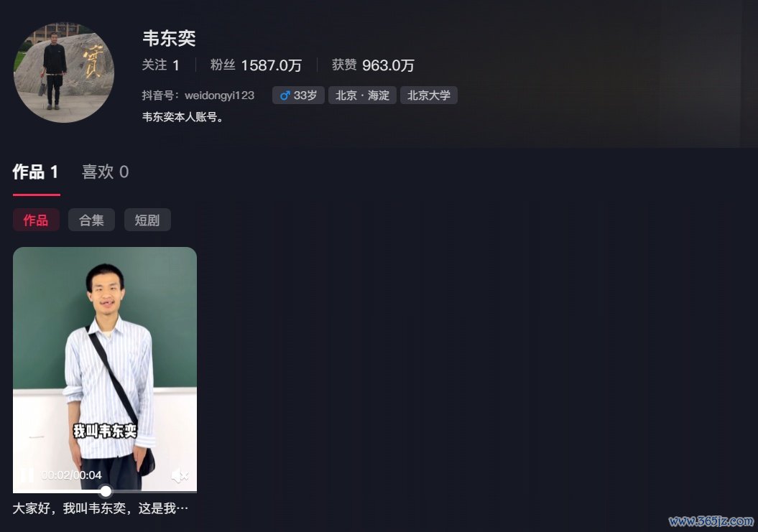Screen dimensions: 758x532
Task: Select the 短剧 filter chip
Action: [147, 220]
